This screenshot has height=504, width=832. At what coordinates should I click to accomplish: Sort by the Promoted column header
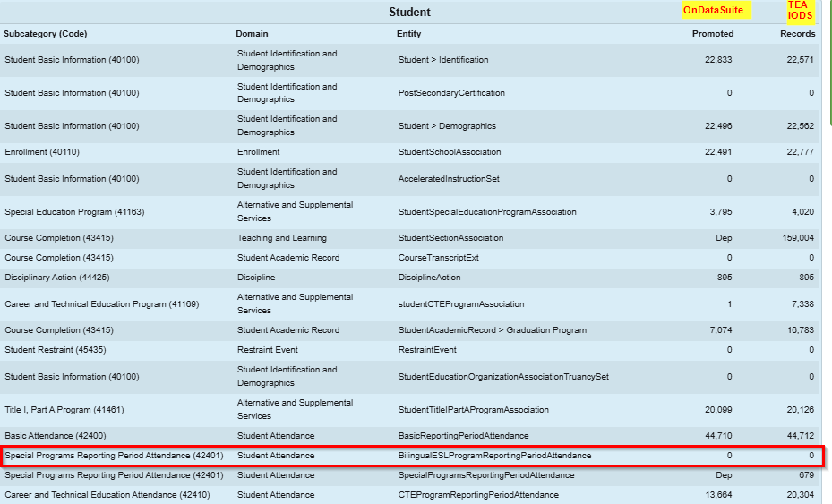(712, 34)
